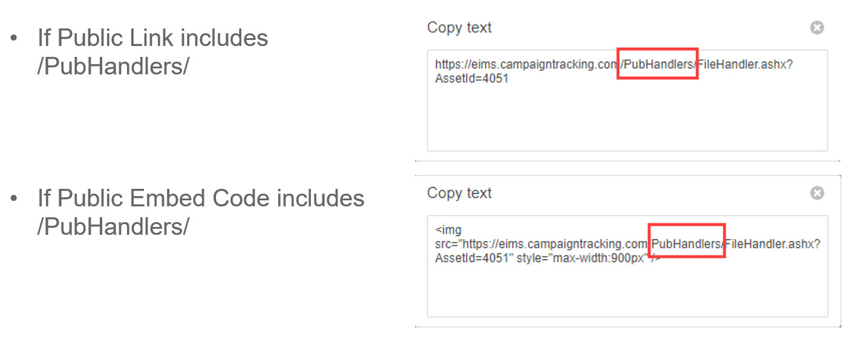Screen dimensions: 868x348
Task: Click AssetId=4051 in the public link box
Action: 472,78
